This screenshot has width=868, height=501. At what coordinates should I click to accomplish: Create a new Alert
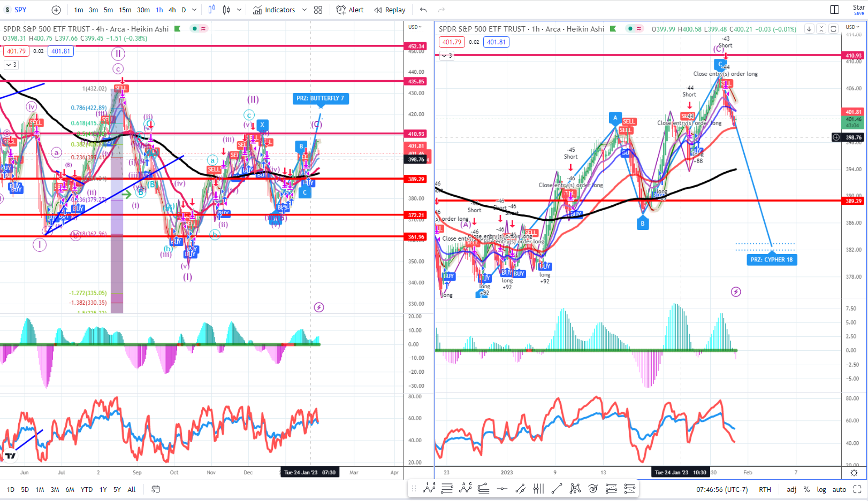[350, 10]
